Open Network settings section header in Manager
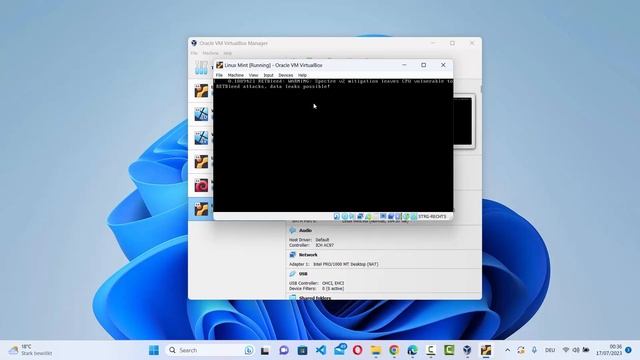The image size is (640, 360). [308, 255]
